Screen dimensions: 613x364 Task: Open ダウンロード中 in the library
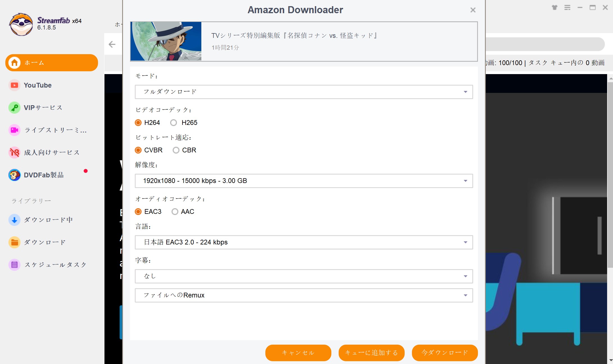click(x=52, y=220)
